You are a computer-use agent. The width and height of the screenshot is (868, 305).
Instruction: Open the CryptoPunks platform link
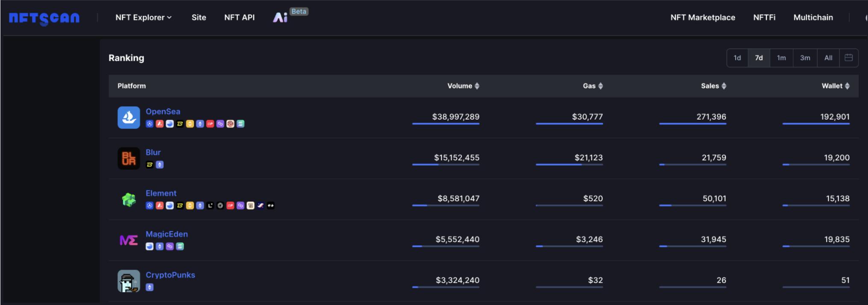pyautogui.click(x=170, y=275)
